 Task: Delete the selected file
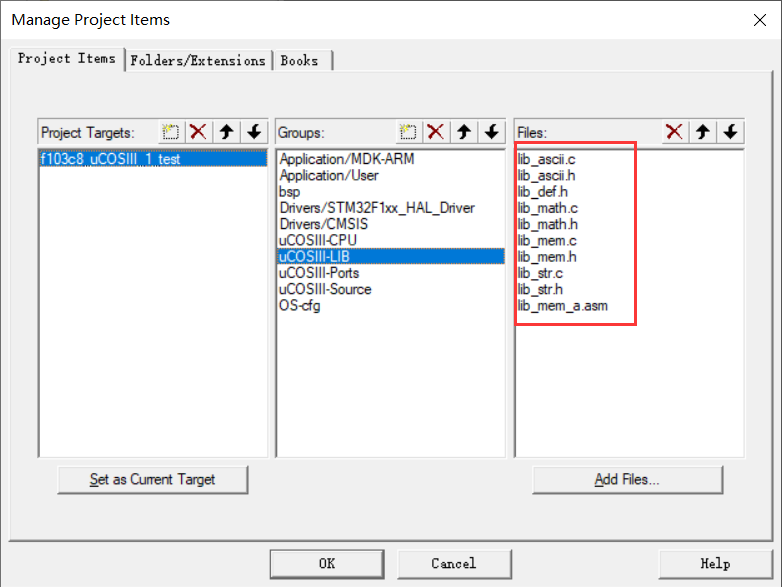tap(675, 132)
